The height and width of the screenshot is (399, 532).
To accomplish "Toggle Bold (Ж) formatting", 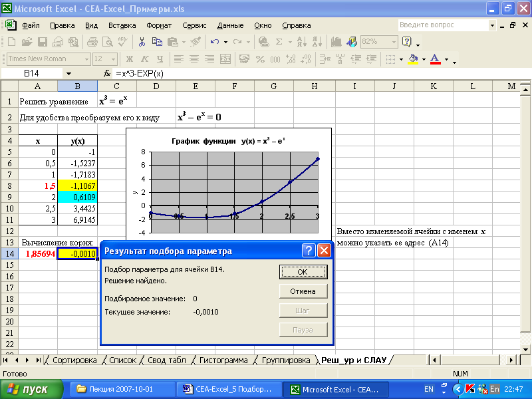I will click(129, 59).
